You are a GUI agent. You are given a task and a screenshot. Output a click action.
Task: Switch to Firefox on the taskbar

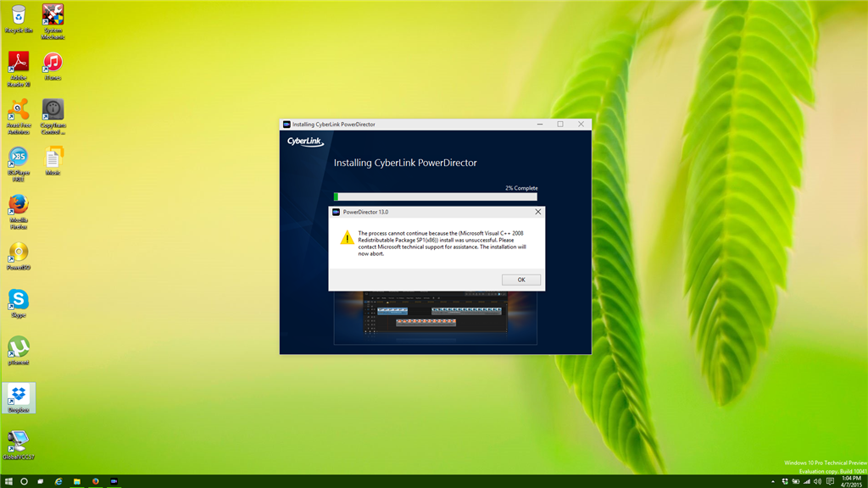point(95,481)
